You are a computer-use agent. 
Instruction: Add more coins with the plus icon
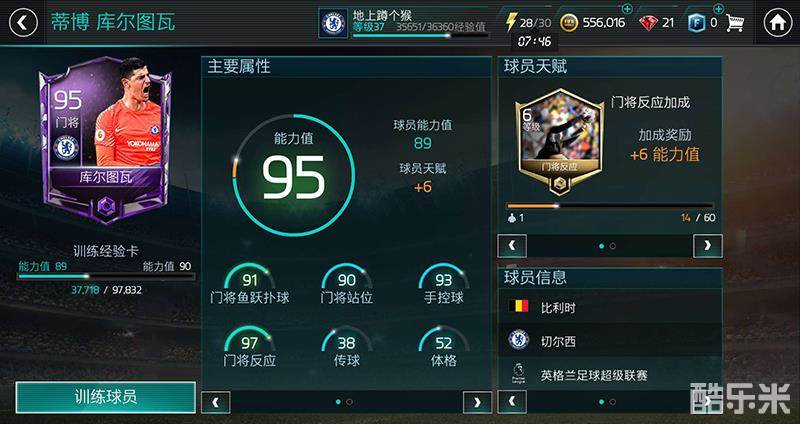628,9
